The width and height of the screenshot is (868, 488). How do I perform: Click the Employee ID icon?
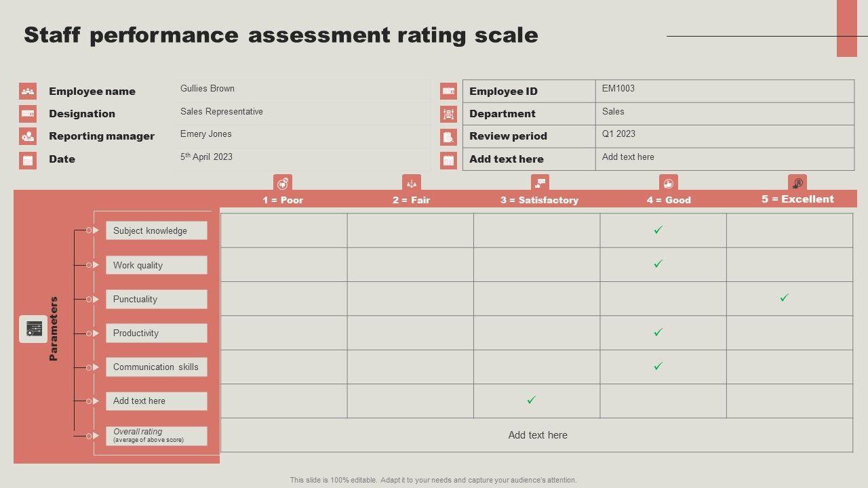click(448, 91)
